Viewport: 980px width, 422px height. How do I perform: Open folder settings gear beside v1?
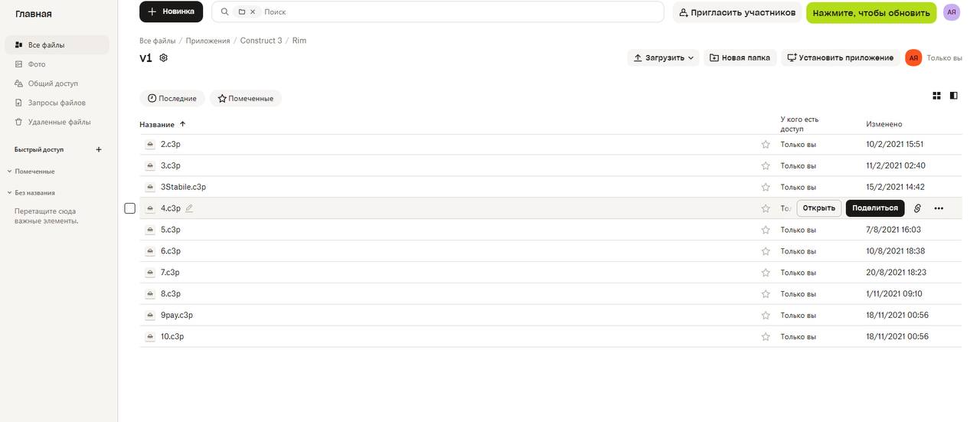[x=163, y=57]
